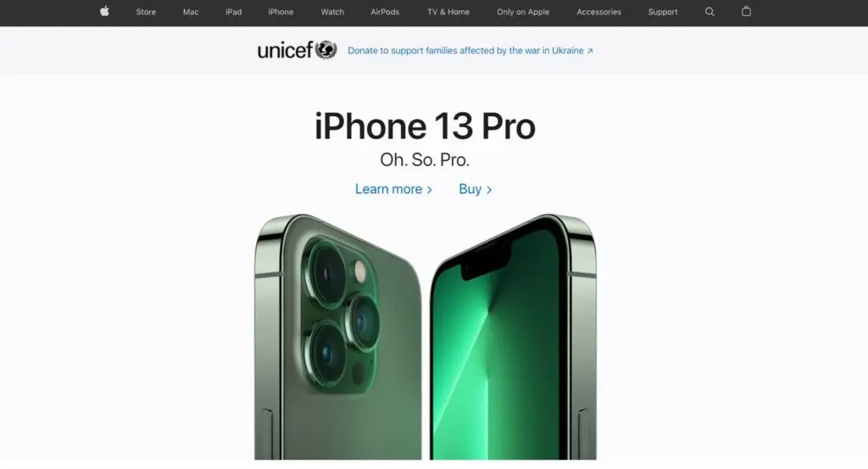Click the UNICEF globe emblem
868x469 pixels.
tap(326, 50)
